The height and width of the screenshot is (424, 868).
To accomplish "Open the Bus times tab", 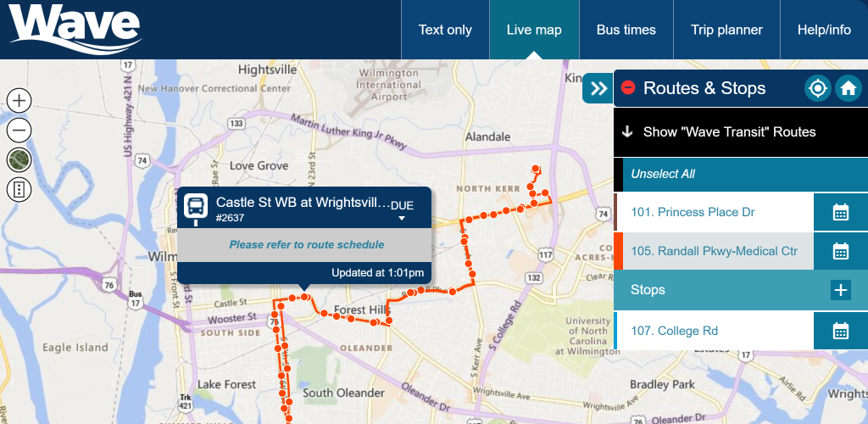I will [626, 30].
